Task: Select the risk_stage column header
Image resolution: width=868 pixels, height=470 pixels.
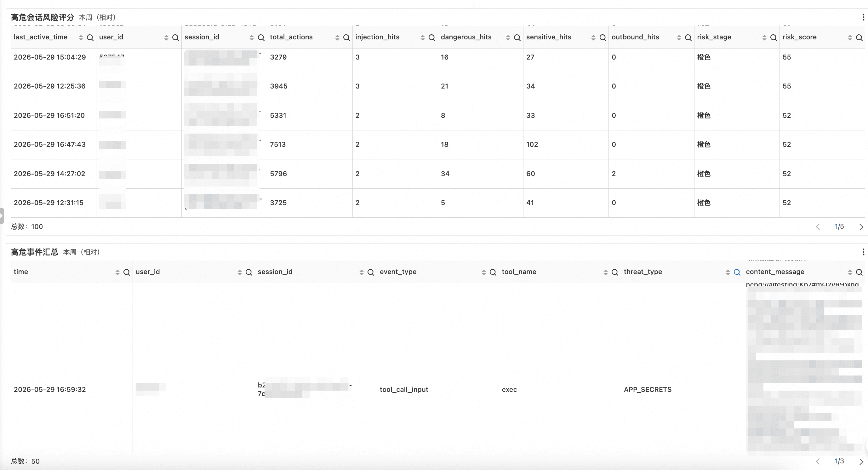Action: tap(714, 37)
